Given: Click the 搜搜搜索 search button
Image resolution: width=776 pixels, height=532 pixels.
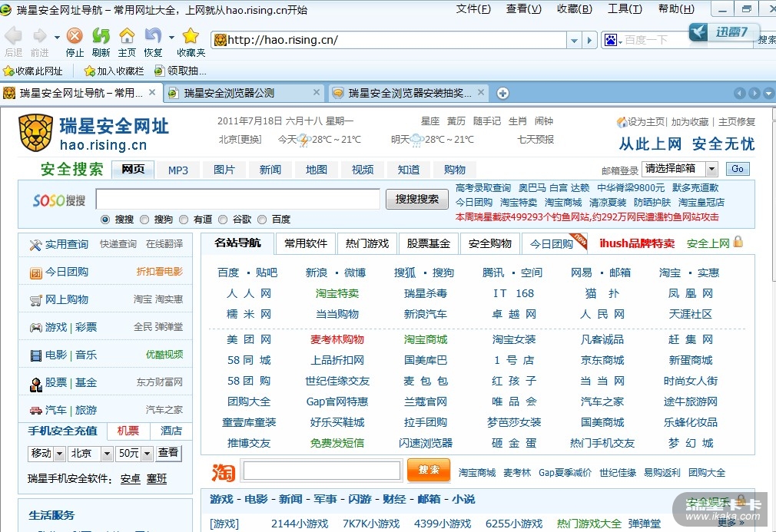Looking at the screenshot, I should 417,200.
